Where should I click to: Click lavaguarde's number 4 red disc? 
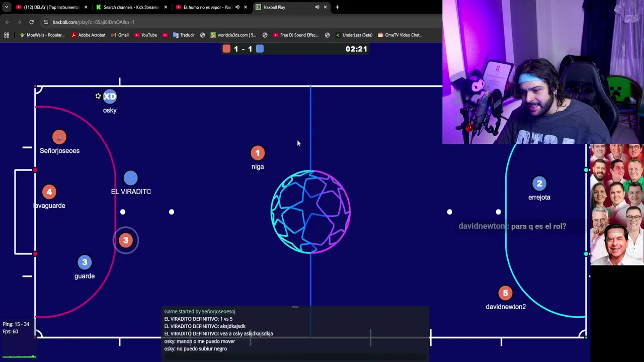(x=49, y=192)
